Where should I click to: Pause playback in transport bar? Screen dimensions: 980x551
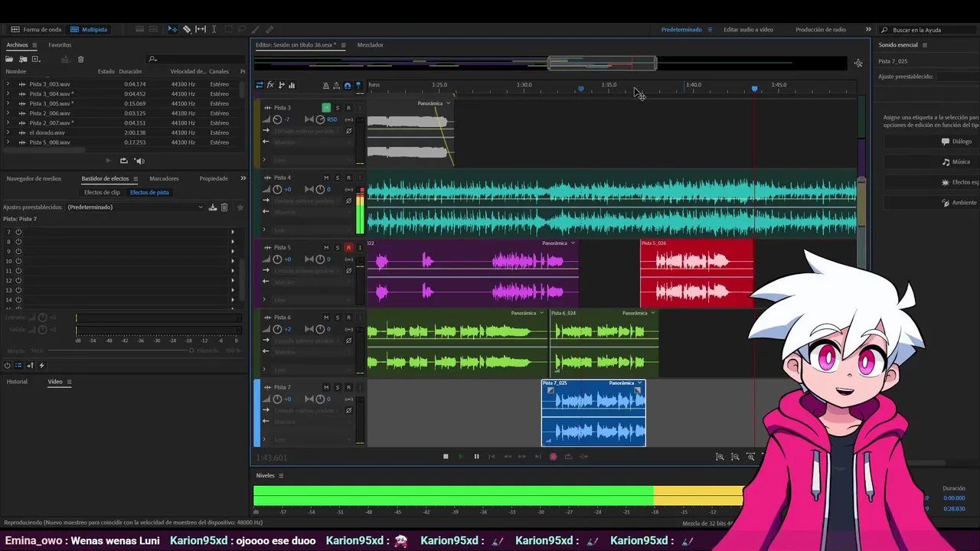coord(476,457)
